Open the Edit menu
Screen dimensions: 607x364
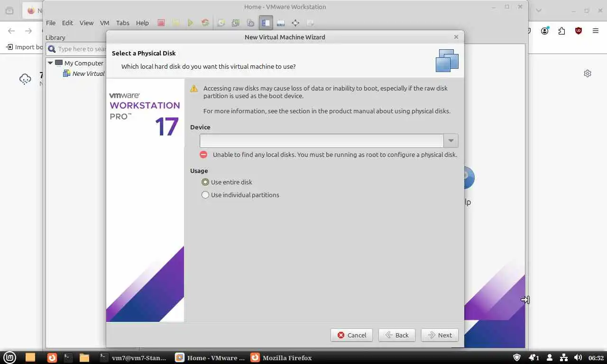pyautogui.click(x=67, y=23)
